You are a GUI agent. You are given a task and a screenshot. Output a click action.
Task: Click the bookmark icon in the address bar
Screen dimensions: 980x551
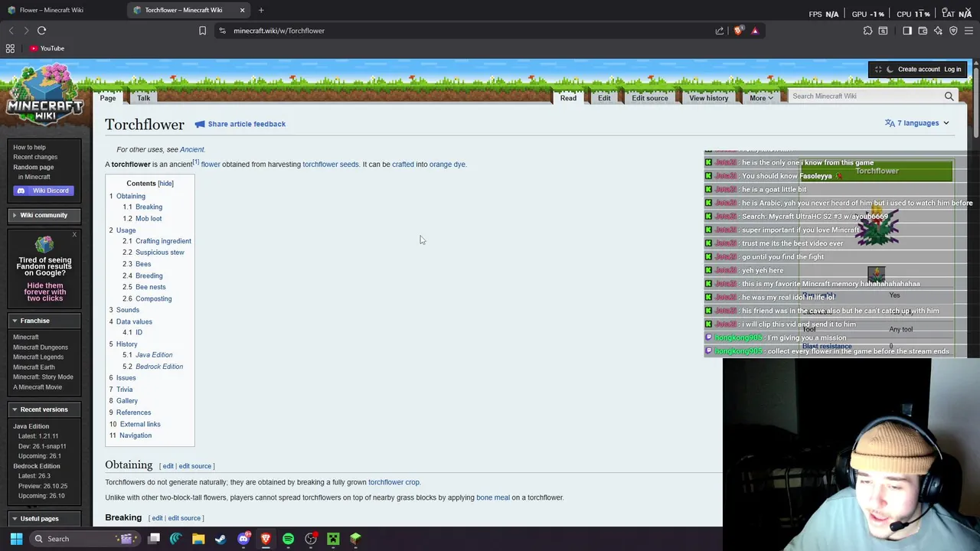[x=202, y=31]
